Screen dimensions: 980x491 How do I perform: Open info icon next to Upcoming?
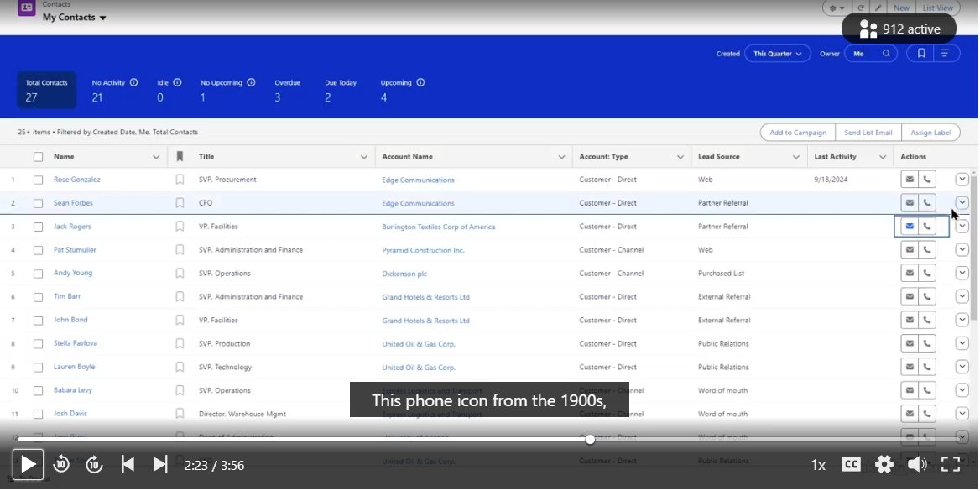pyautogui.click(x=420, y=82)
